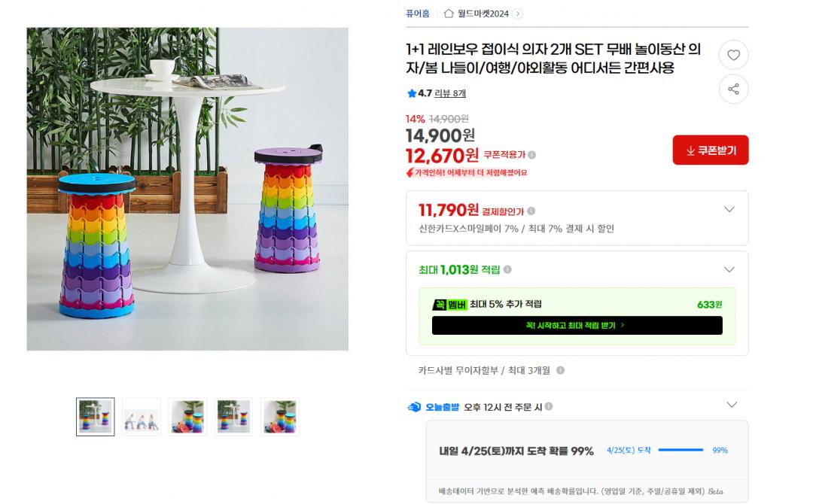Click the delivery probability progress bar

[681, 450]
